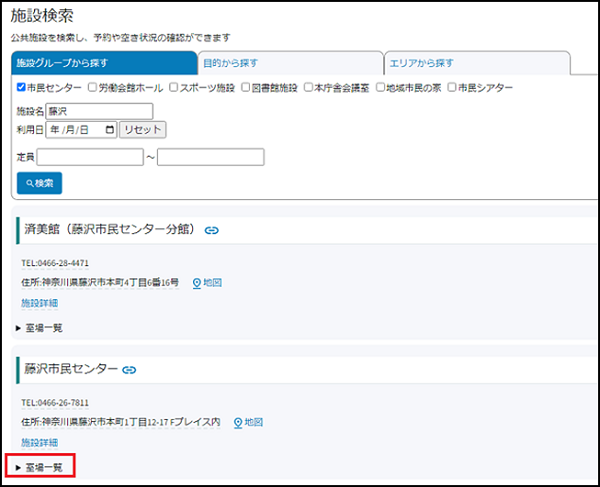Click the phone number TEL:0466-26-7811
Screen dimensions: 600x487
55,403
